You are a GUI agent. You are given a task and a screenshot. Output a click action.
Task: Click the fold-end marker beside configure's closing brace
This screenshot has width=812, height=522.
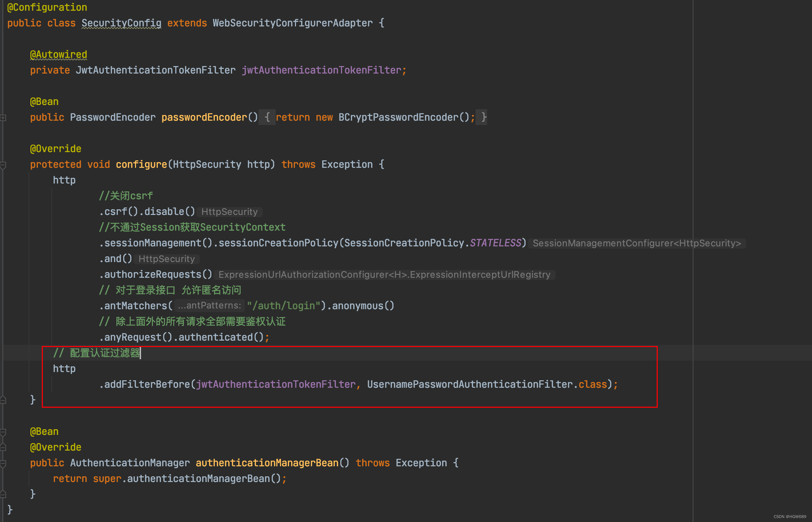click(x=3, y=400)
